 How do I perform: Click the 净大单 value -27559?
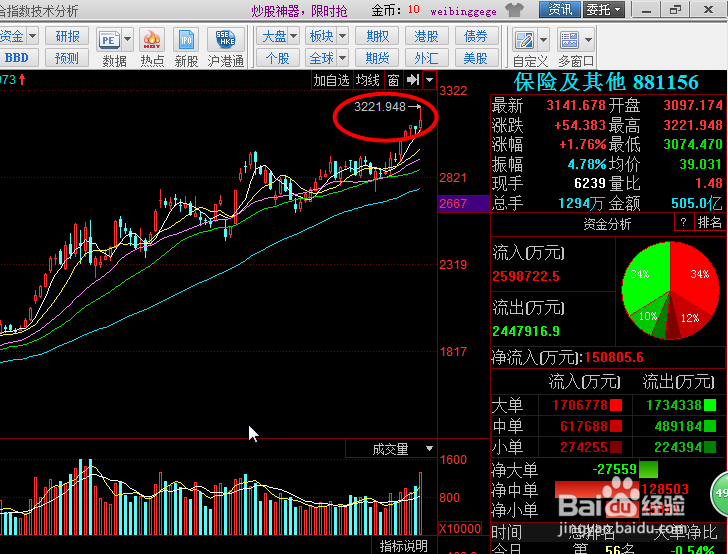pyautogui.click(x=614, y=469)
